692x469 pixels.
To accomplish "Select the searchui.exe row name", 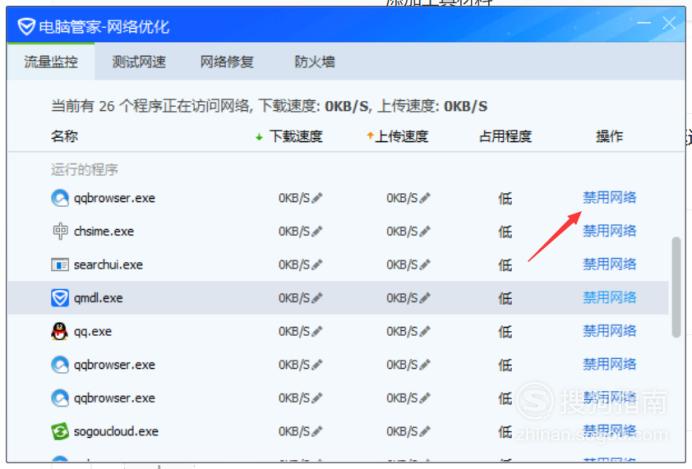I will 108,265.
